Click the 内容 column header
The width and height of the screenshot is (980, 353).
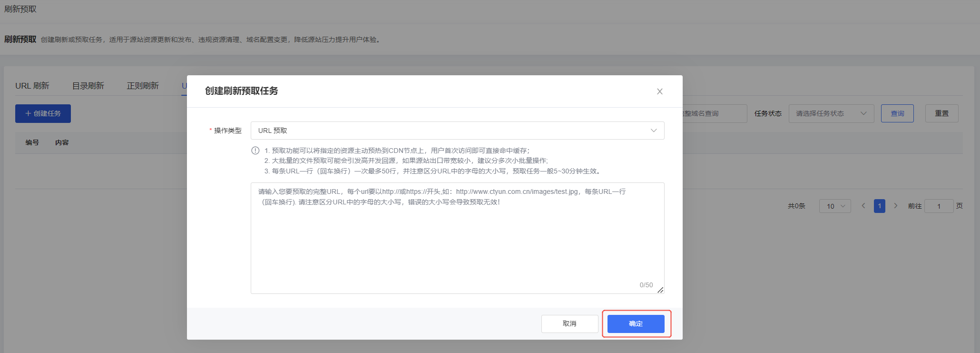click(62, 142)
